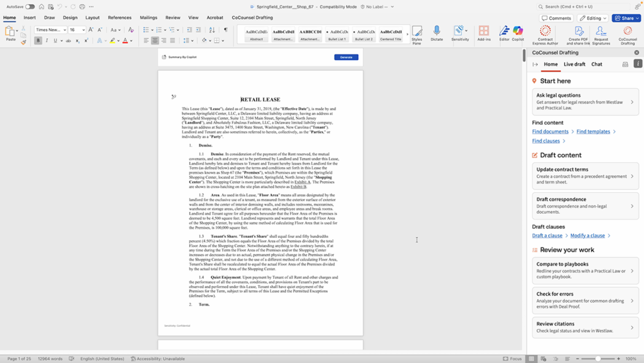Expand the Editing mode dropdown
Image resolution: width=644 pixels, height=363 pixels.
click(x=593, y=18)
